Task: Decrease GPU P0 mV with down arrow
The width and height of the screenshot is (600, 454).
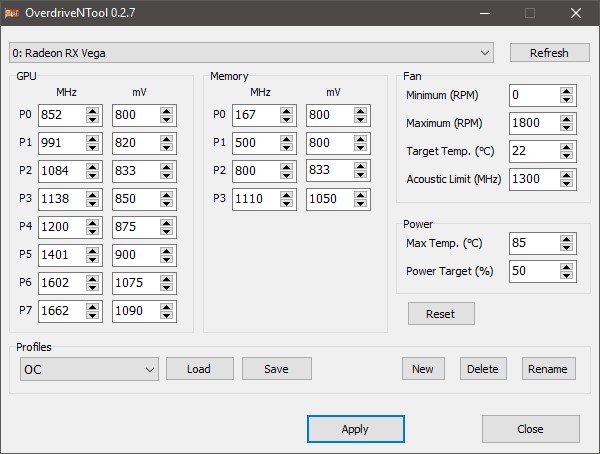Action: pos(166,119)
